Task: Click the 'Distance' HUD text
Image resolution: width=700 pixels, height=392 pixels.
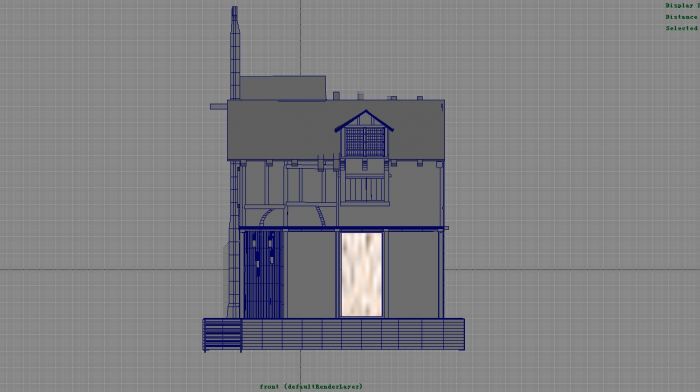Action: coord(682,17)
